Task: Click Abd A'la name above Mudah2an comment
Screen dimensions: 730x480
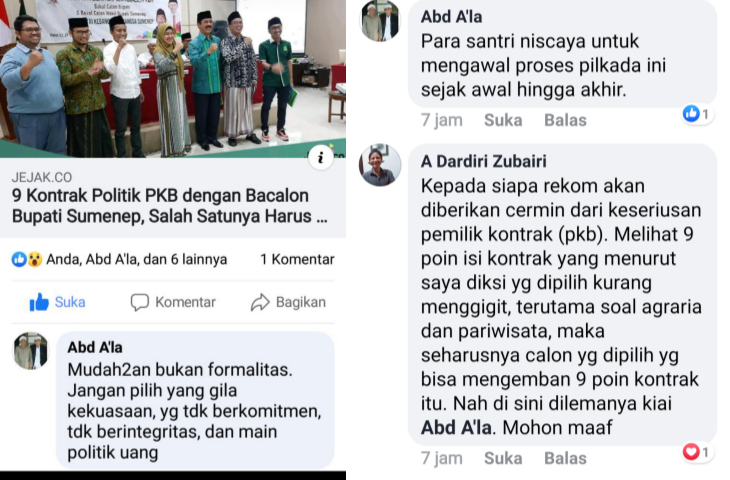Action: click(x=95, y=347)
